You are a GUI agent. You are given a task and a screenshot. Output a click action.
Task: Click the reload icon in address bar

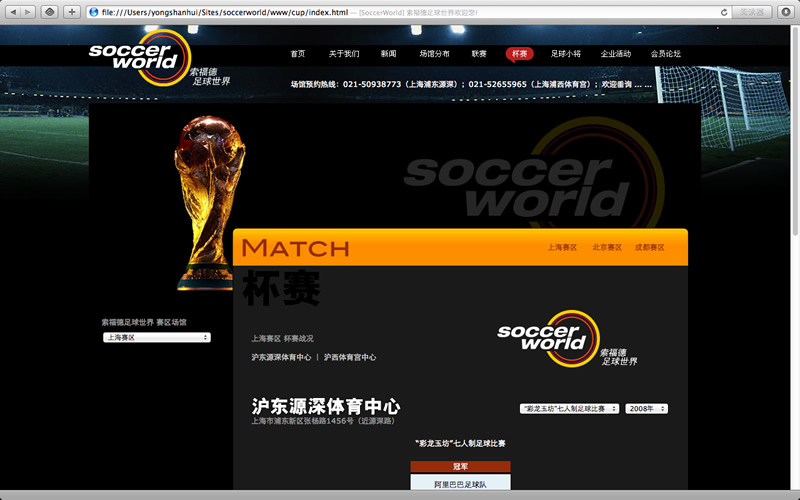[x=723, y=12]
